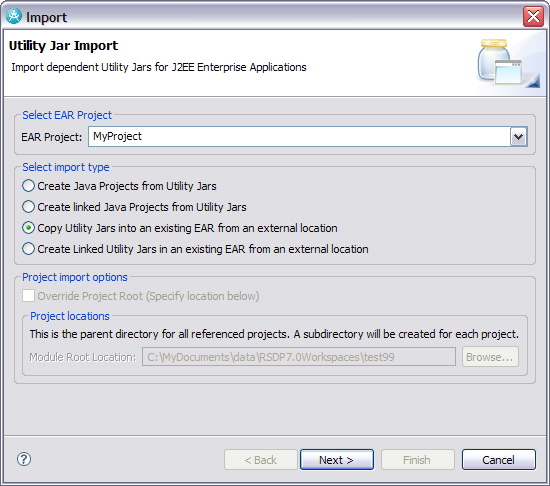Go back with the < Back button

tap(261, 459)
